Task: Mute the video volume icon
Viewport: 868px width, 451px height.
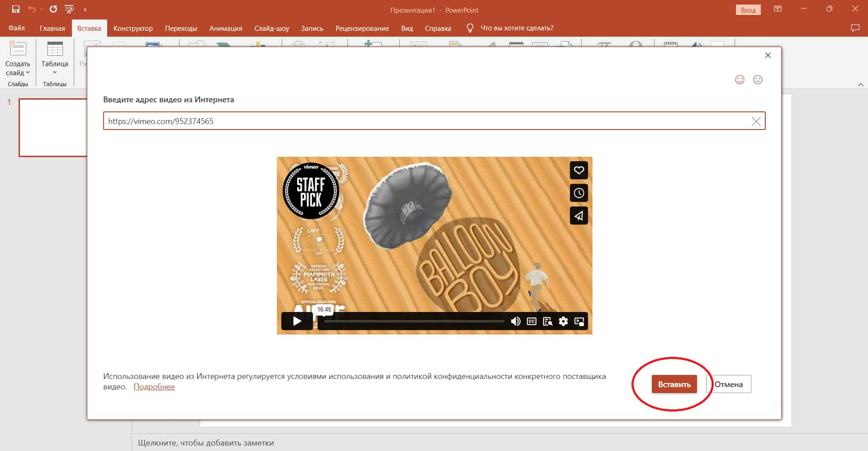Action: [x=516, y=321]
